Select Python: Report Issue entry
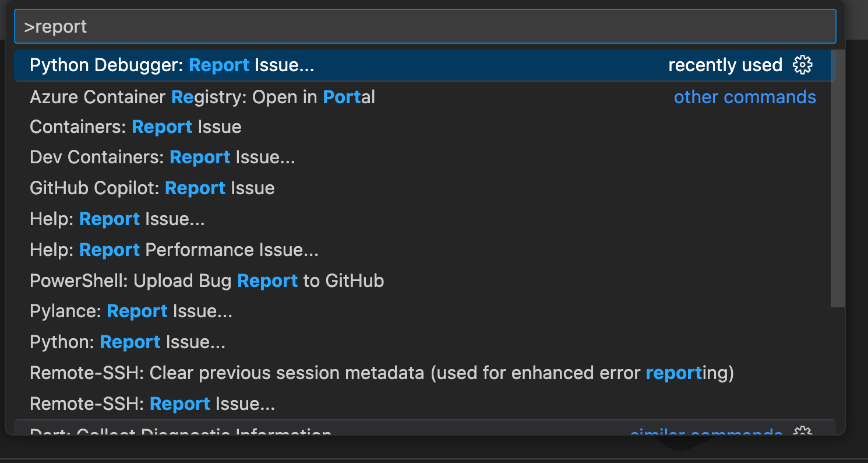The width and height of the screenshot is (868, 463). tap(128, 342)
